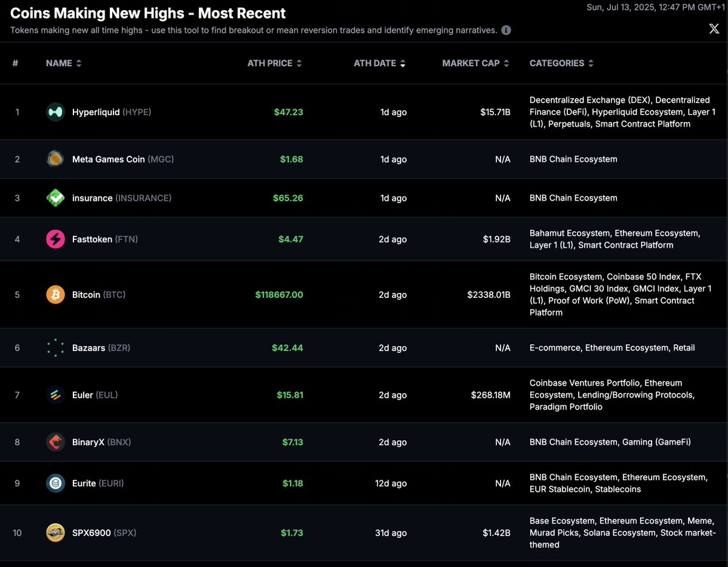The image size is (728, 567).
Task: Click the $65.26 ATH price
Action: tap(288, 198)
